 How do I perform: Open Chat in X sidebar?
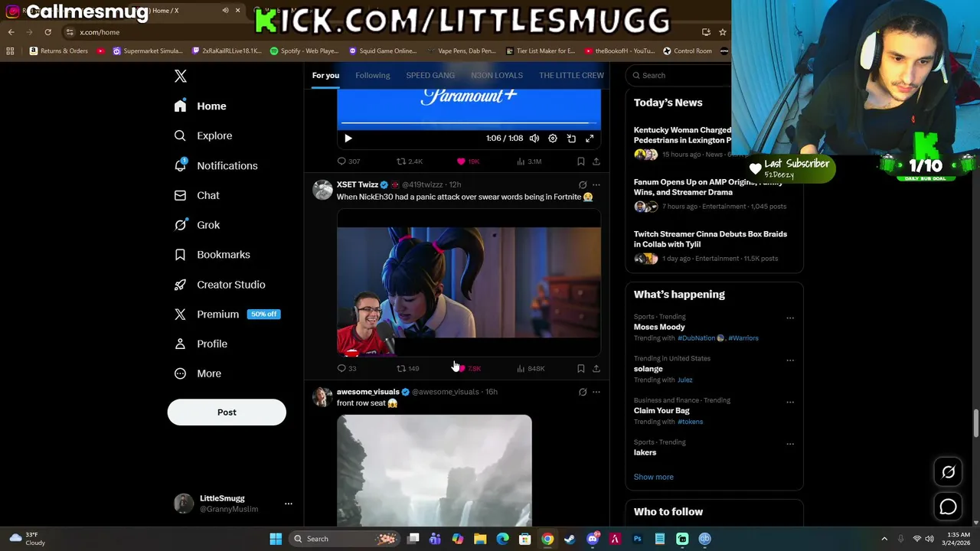coord(198,195)
